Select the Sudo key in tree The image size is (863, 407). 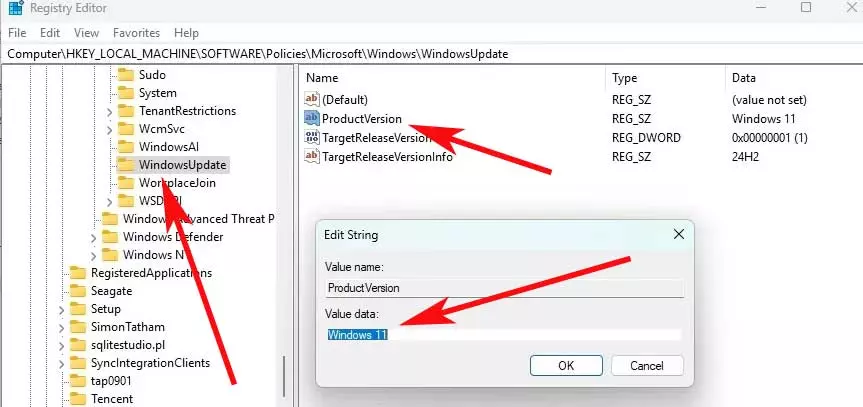click(x=152, y=74)
